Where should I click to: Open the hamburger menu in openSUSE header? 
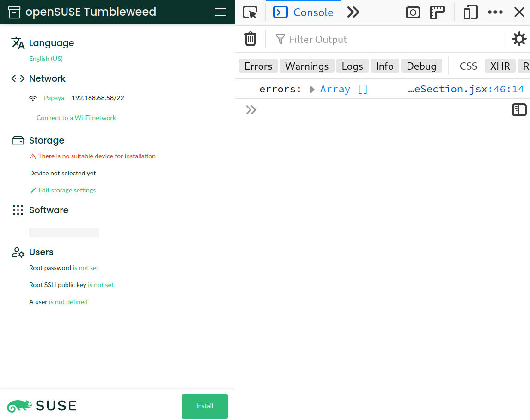coord(220,12)
